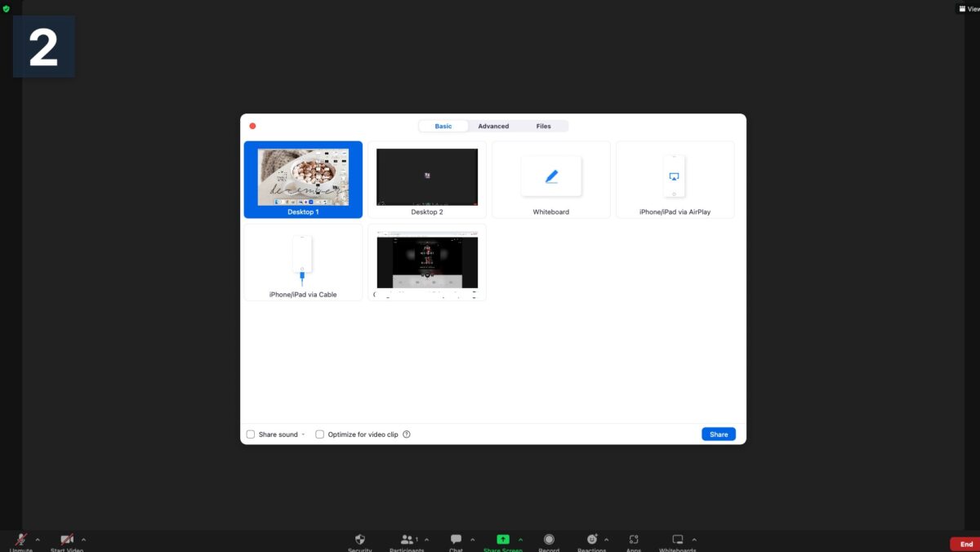The height and width of the screenshot is (552, 980).
Task: Click the Unmute microphone icon
Action: click(21, 540)
